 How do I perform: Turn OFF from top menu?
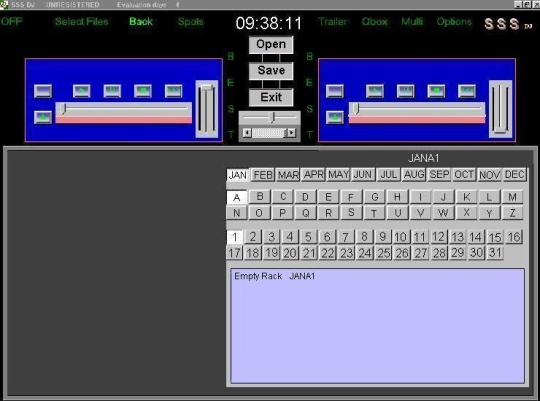[12, 22]
